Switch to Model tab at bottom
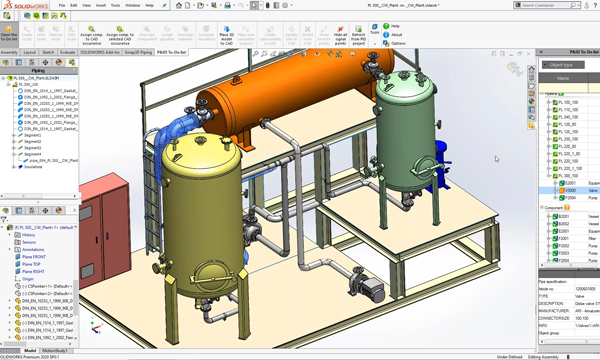Viewport: 600px width, 360px height. click(x=29, y=350)
